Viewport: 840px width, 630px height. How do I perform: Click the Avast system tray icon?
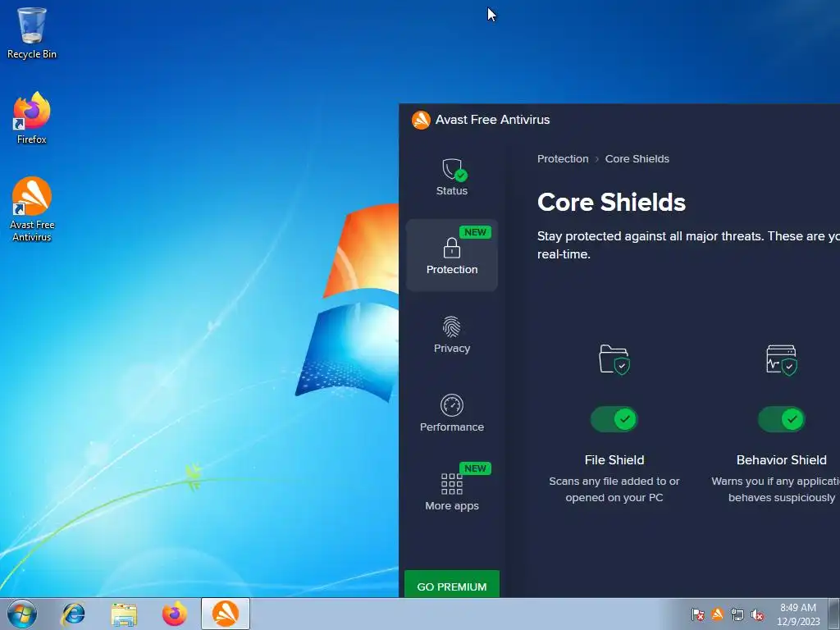[x=717, y=614]
